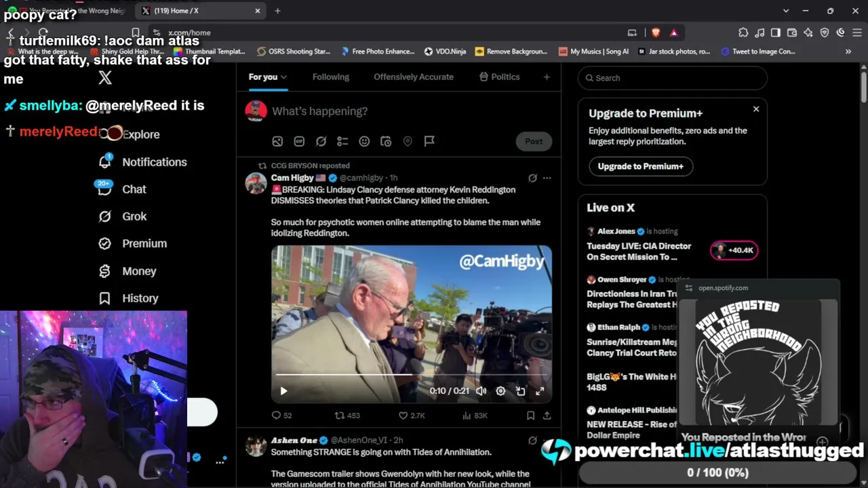
Task: Open Money from the sidebar
Action: point(127,271)
